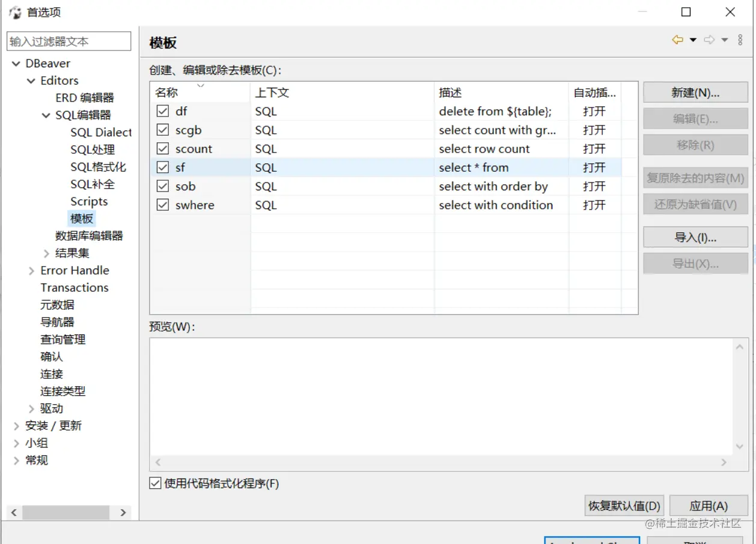Expand the 小组 tree node
The height and width of the screenshot is (544, 756).
[x=16, y=443]
